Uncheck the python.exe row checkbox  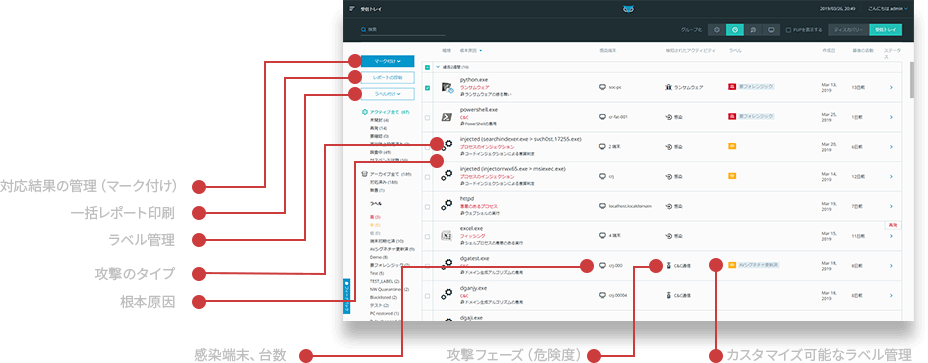pyautogui.click(x=427, y=88)
